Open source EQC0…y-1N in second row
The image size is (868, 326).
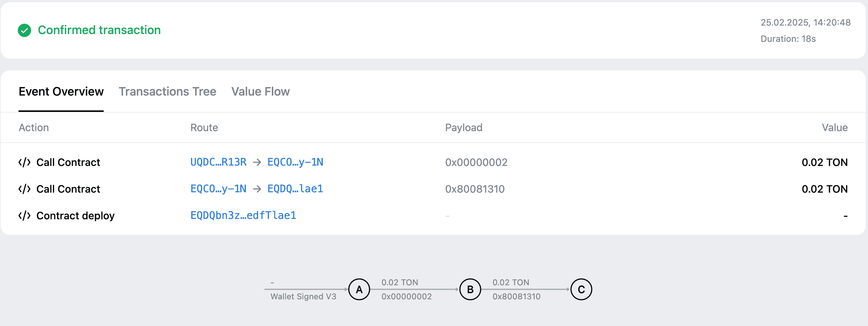tap(218, 189)
